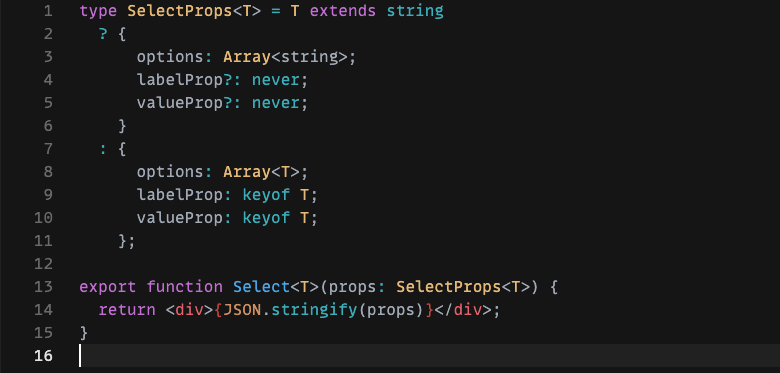
Task: Click line number 1 in gutter
Action: coord(48,11)
